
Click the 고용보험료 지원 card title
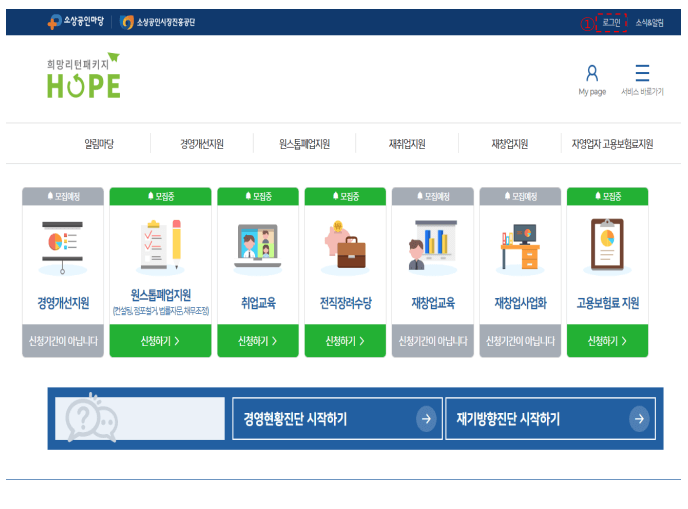click(608, 303)
